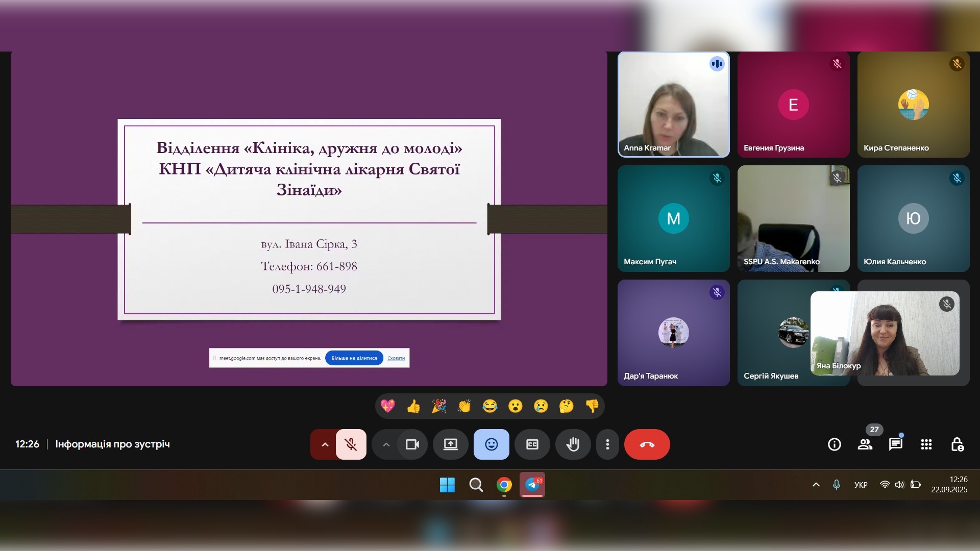Click the blue stop sharing button
Viewport: 980px width, 551px height.
click(354, 358)
